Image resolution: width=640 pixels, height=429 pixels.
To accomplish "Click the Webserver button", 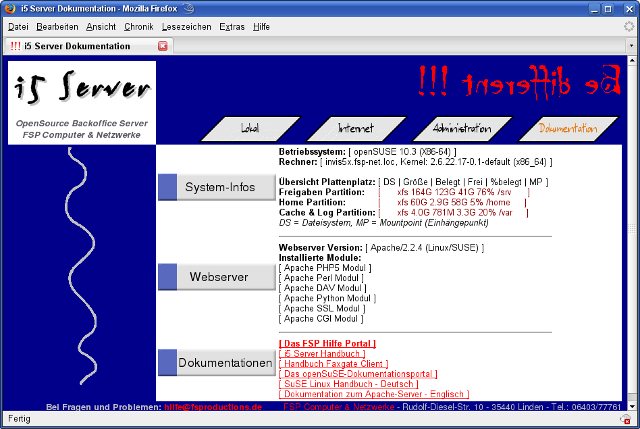I will point(217,277).
